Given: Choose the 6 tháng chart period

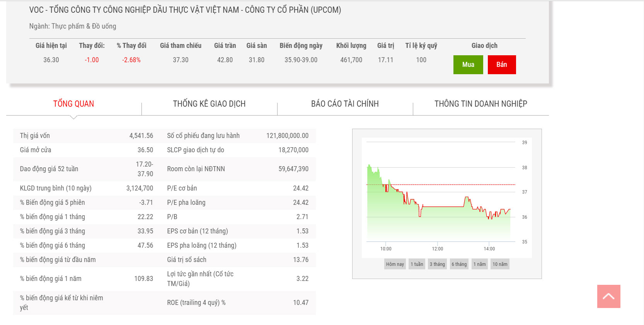Looking at the screenshot, I should click(459, 264).
